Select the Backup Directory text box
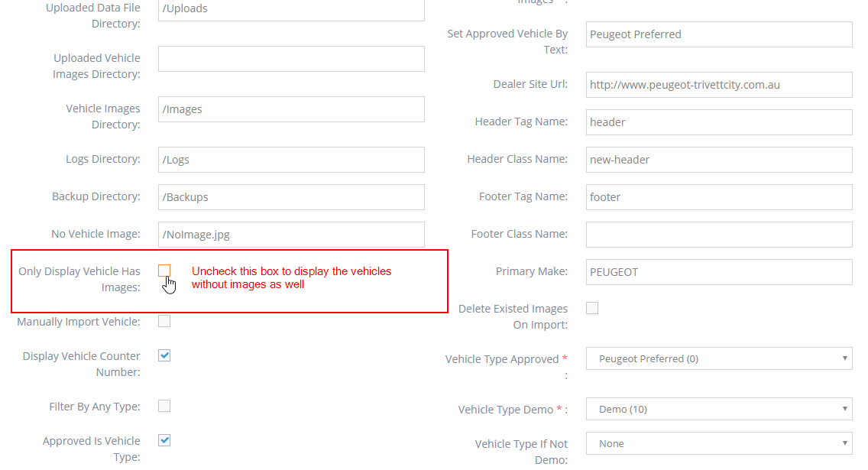 coord(291,197)
